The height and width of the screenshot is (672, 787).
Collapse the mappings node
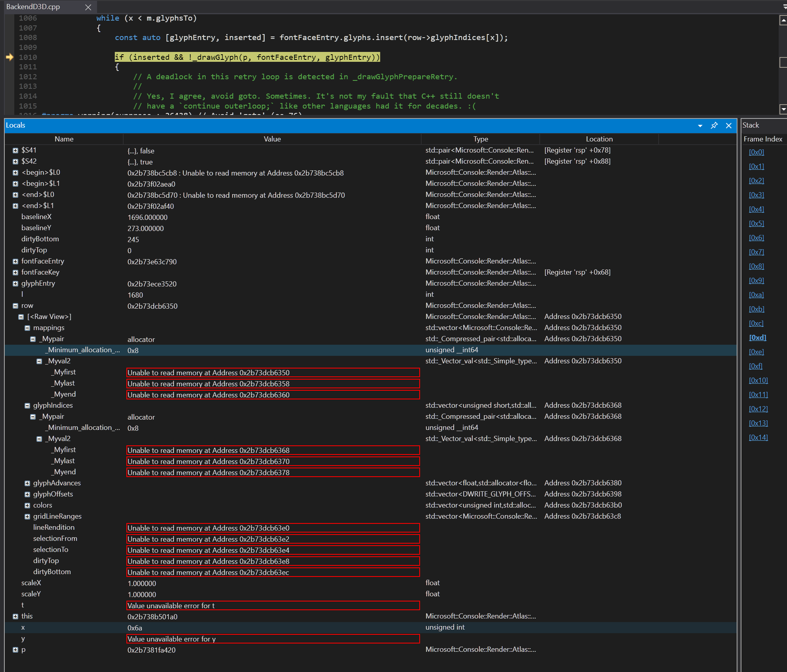pyautogui.click(x=27, y=328)
